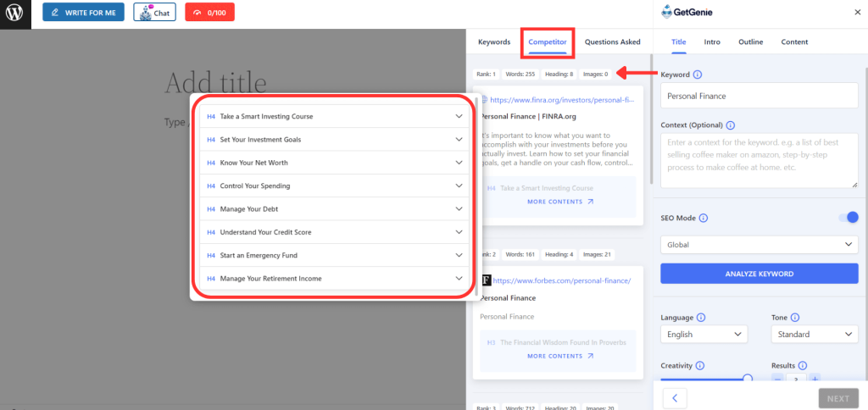Click the back arrow button
This screenshot has height=410, width=868.
[x=675, y=398]
